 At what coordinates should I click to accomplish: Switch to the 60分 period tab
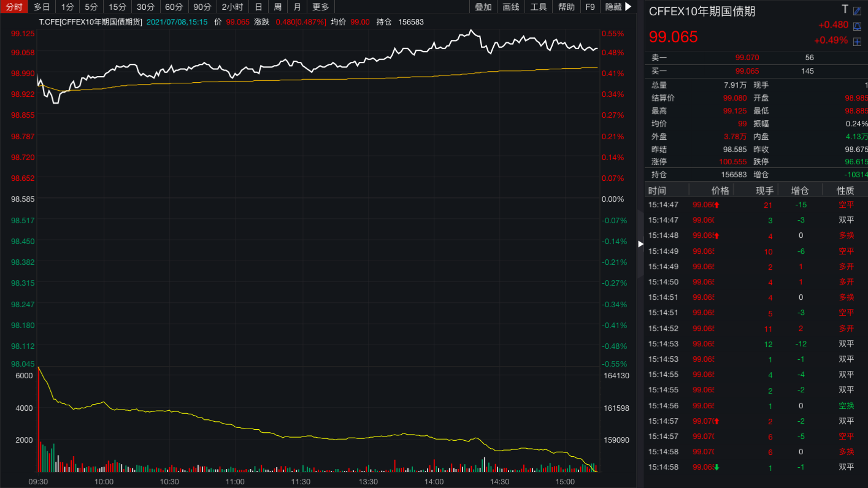coord(174,7)
